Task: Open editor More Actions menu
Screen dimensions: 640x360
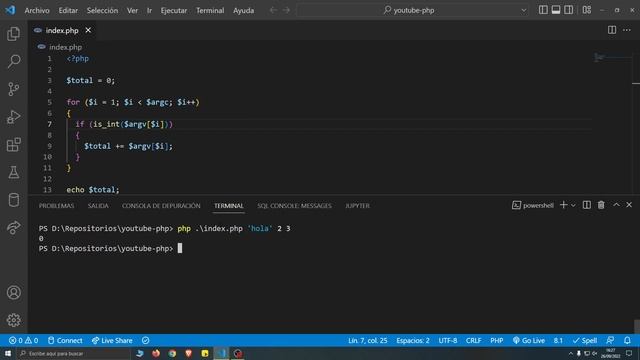Action: click(627, 30)
